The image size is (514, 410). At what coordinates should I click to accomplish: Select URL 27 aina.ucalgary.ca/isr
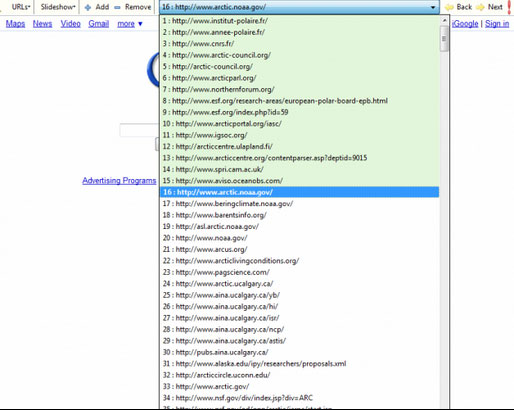click(x=299, y=318)
